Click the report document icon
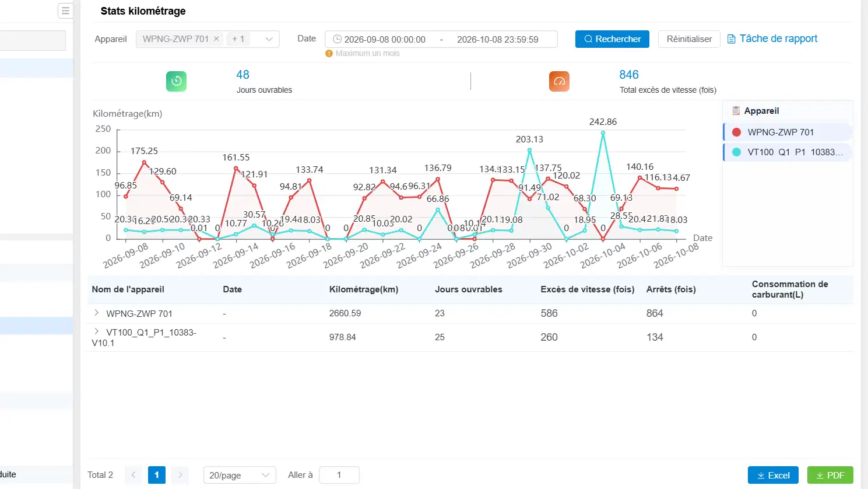The image size is (868, 489). (732, 39)
